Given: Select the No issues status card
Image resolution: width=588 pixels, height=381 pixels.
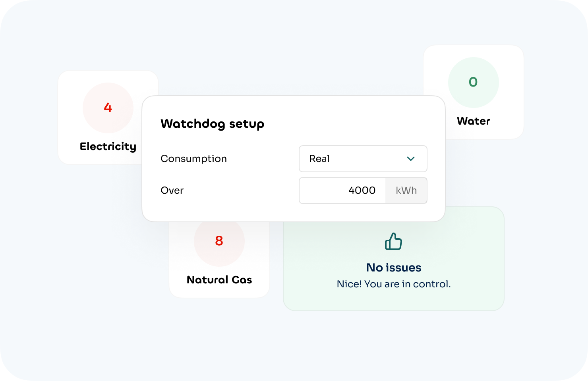Looking at the screenshot, I should pyautogui.click(x=393, y=258).
